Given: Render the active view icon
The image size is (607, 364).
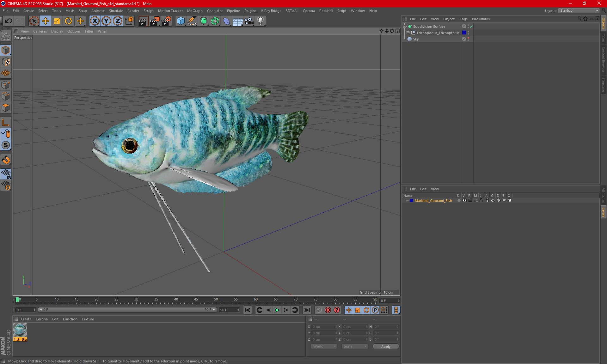Looking at the screenshot, I should point(143,21).
